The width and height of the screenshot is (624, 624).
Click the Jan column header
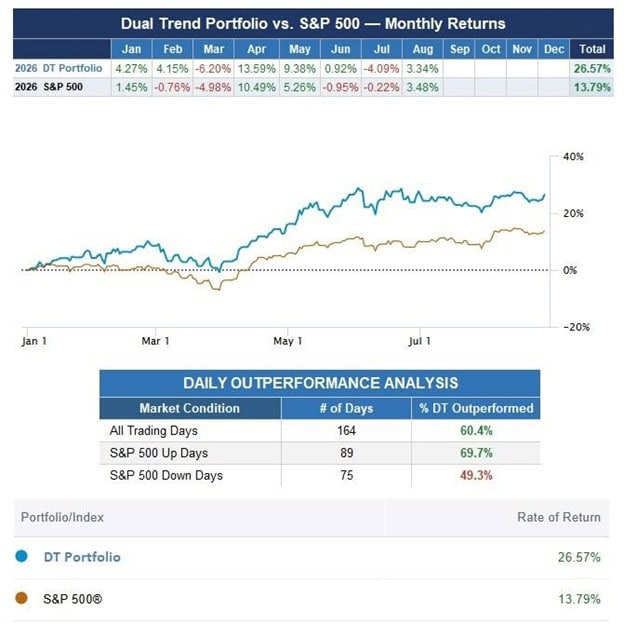131,49
